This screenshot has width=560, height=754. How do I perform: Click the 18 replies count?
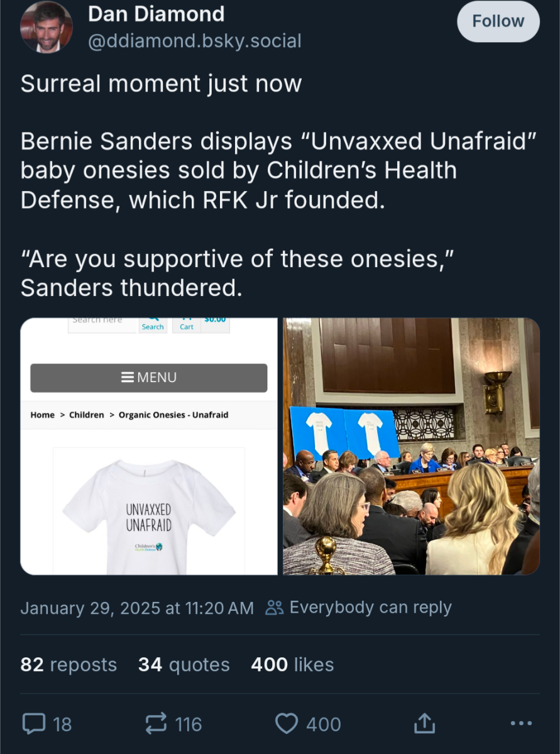pos(62,724)
